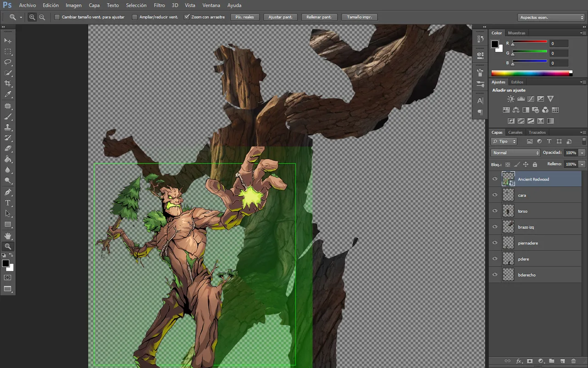588x368 pixels.
Task: Create a new group folder
Action: [552, 361]
